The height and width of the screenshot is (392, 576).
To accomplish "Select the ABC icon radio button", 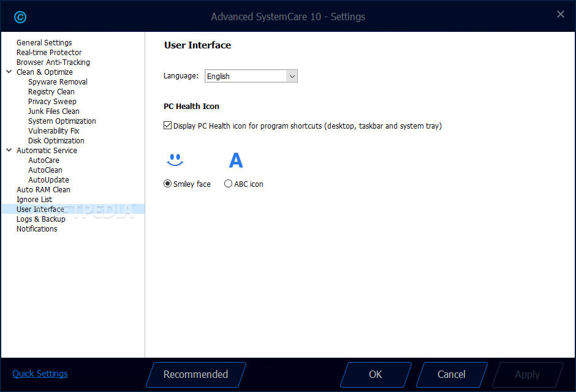I will click(228, 184).
